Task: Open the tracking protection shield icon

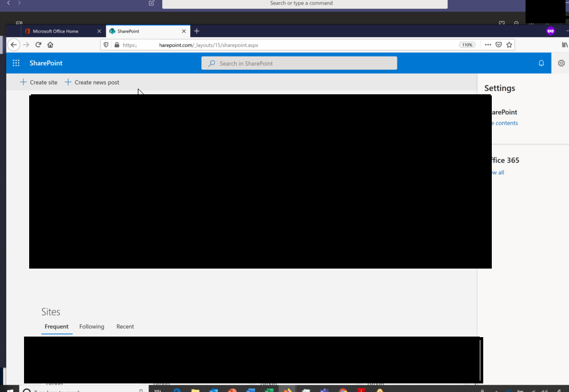Action: pyautogui.click(x=106, y=45)
